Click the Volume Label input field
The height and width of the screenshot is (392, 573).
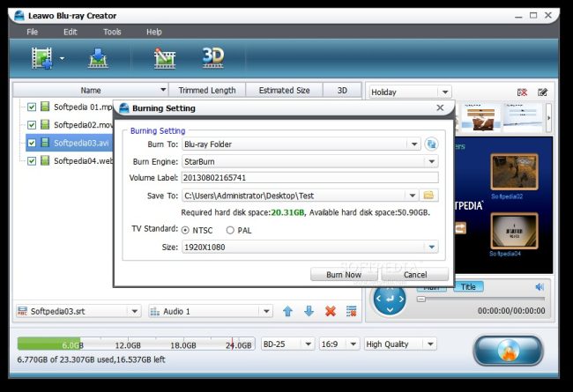tap(309, 178)
